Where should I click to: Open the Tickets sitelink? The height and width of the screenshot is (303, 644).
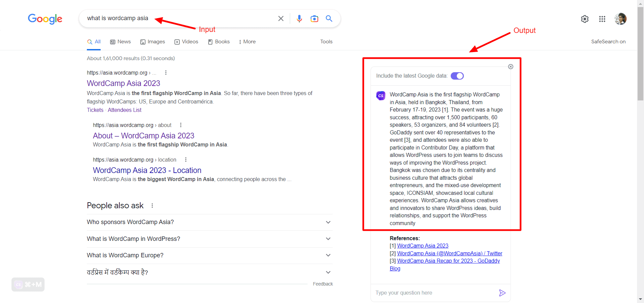95,110
